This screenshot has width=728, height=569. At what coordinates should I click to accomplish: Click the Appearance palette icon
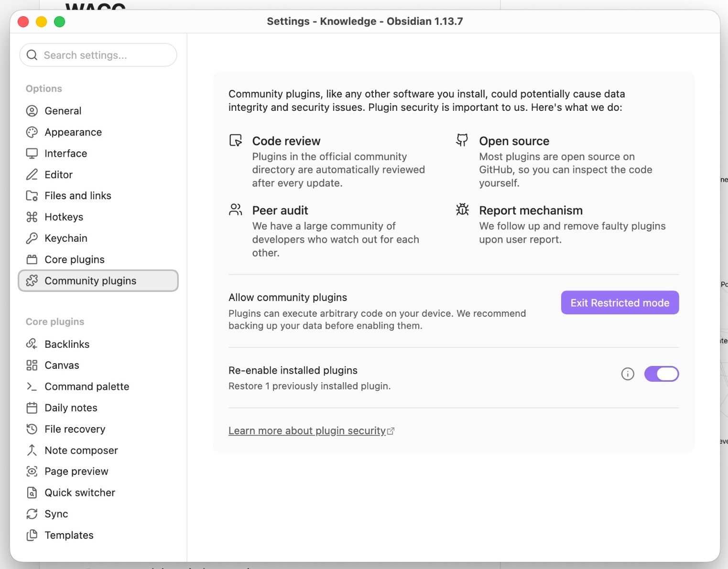(x=32, y=132)
